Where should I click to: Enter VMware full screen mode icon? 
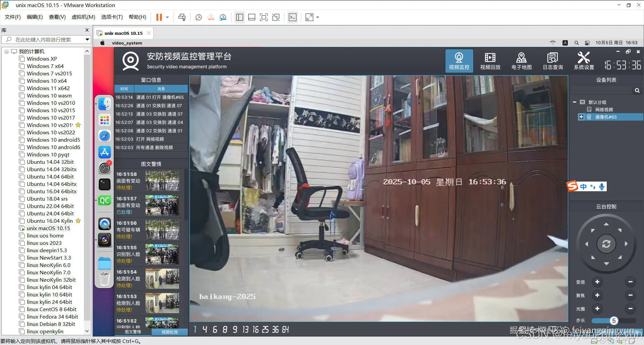coord(264,17)
